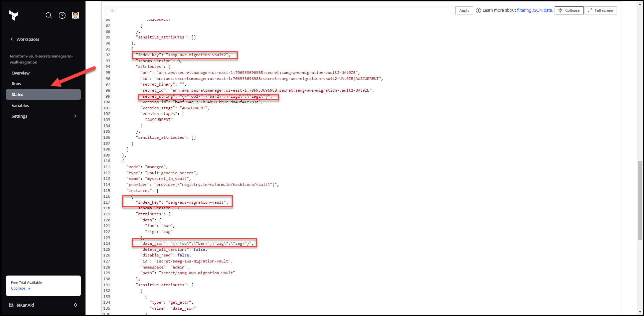This screenshot has height=316, width=644.
Task: Click the Upgrade link for the free trial
Action: coord(18,288)
